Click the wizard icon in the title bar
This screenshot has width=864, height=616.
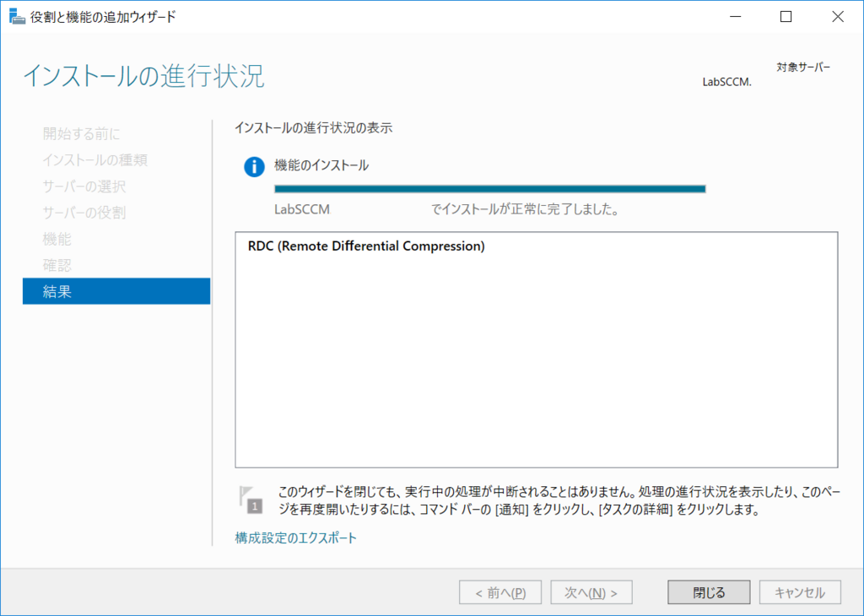point(17,17)
